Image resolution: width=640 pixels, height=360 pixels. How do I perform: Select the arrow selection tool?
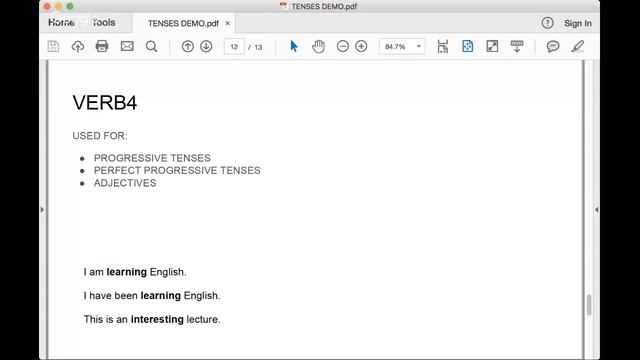[x=294, y=46]
